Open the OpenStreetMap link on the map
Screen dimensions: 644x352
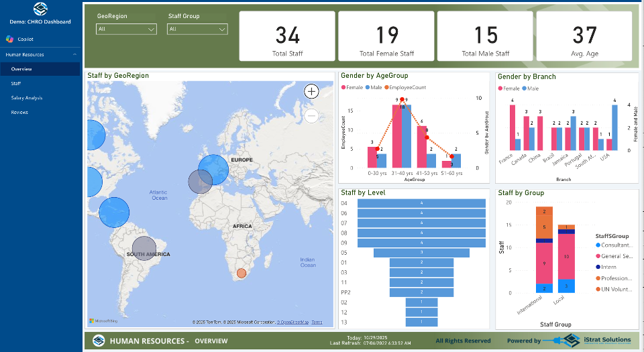coord(292,322)
